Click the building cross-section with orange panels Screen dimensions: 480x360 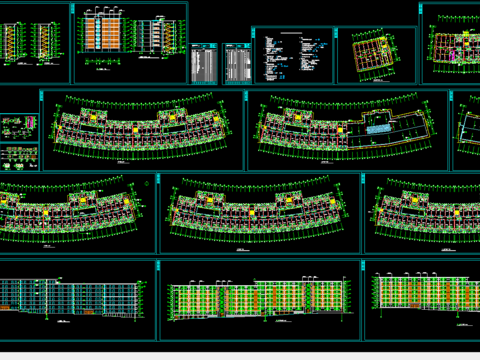tap(104, 31)
